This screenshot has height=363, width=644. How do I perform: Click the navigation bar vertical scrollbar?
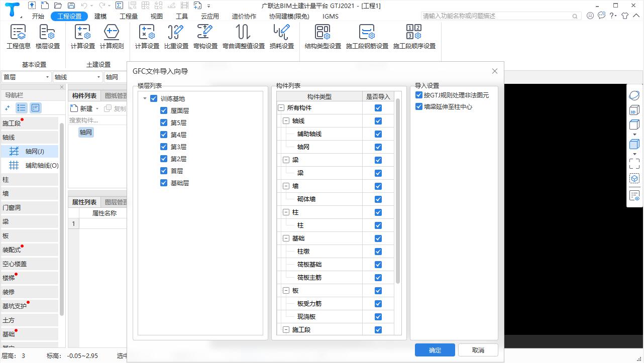[x=62, y=218]
